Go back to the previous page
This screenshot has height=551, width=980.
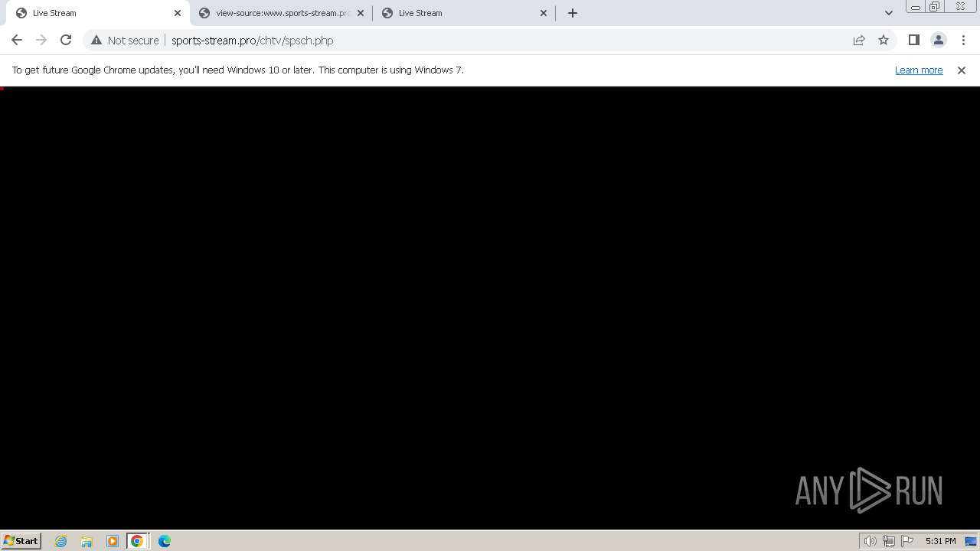[17, 40]
